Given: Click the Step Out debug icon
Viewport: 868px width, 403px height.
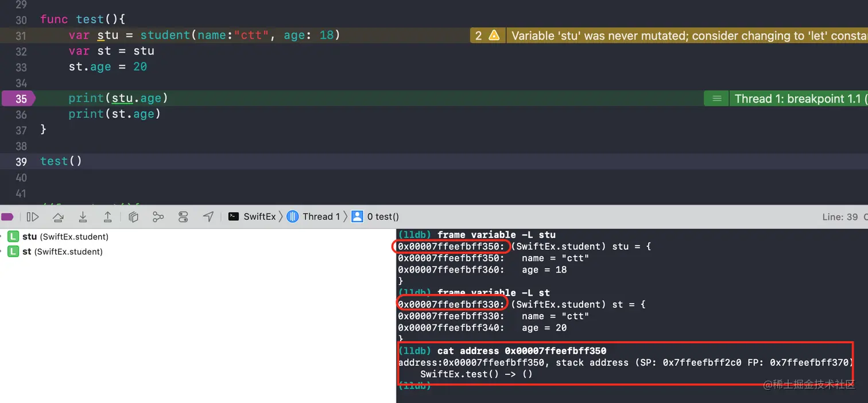Looking at the screenshot, I should pos(107,216).
